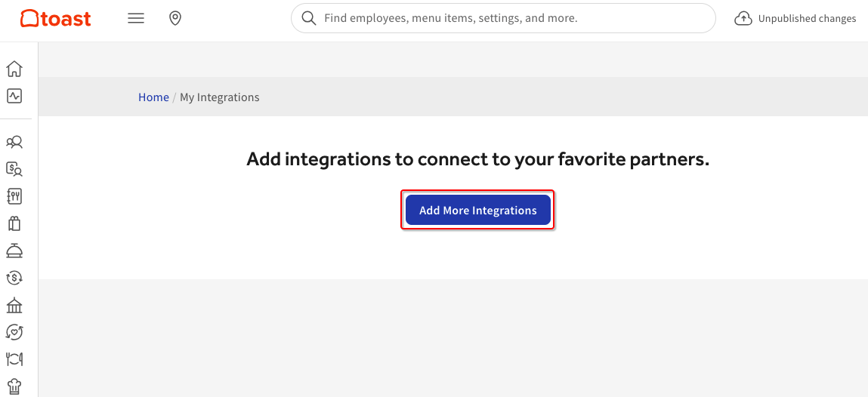Open the service bell sidebar icon

click(14, 251)
